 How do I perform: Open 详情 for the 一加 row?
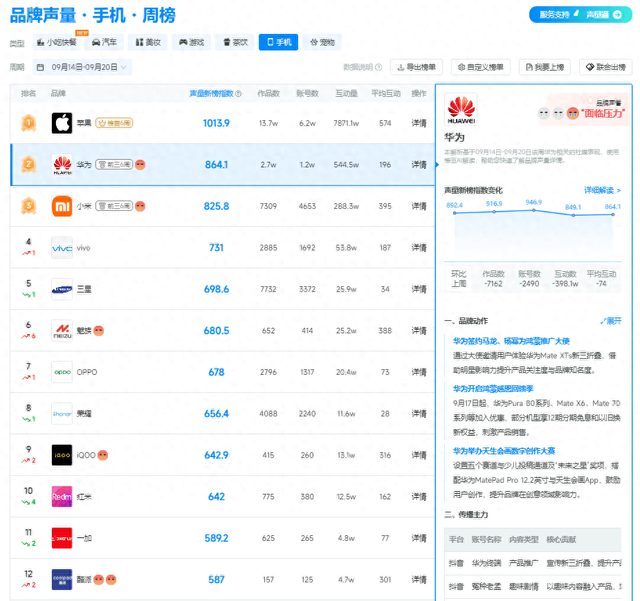click(x=419, y=538)
